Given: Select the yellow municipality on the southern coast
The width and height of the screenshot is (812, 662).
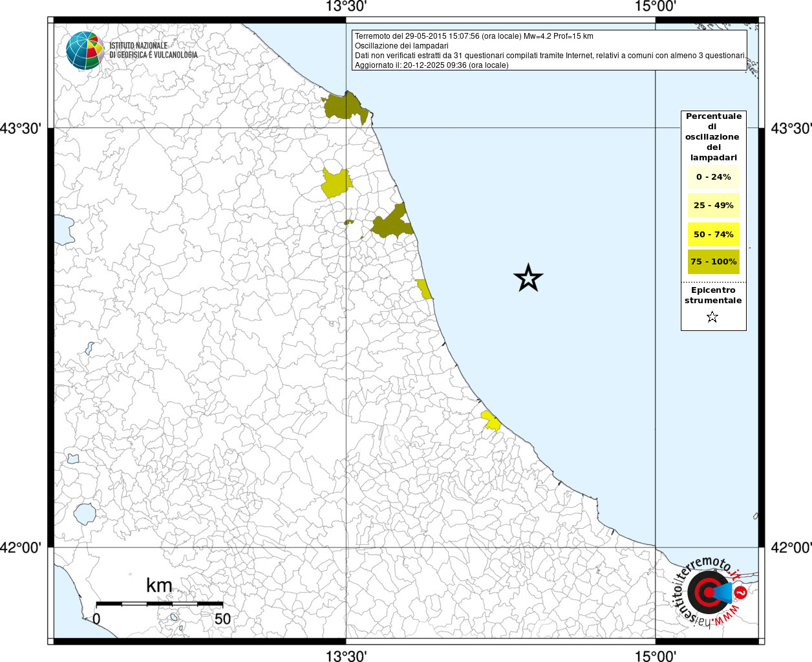Looking at the screenshot, I should (491, 421).
